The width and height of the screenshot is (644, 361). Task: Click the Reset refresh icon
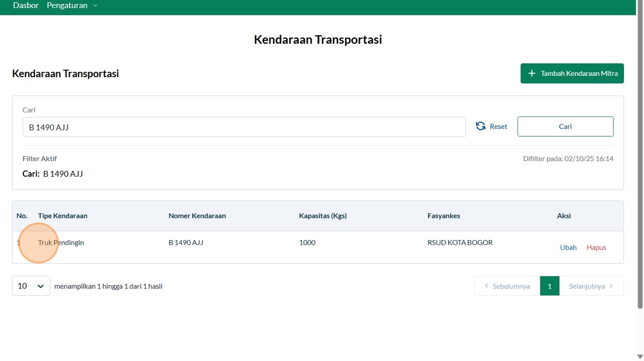pyautogui.click(x=481, y=126)
